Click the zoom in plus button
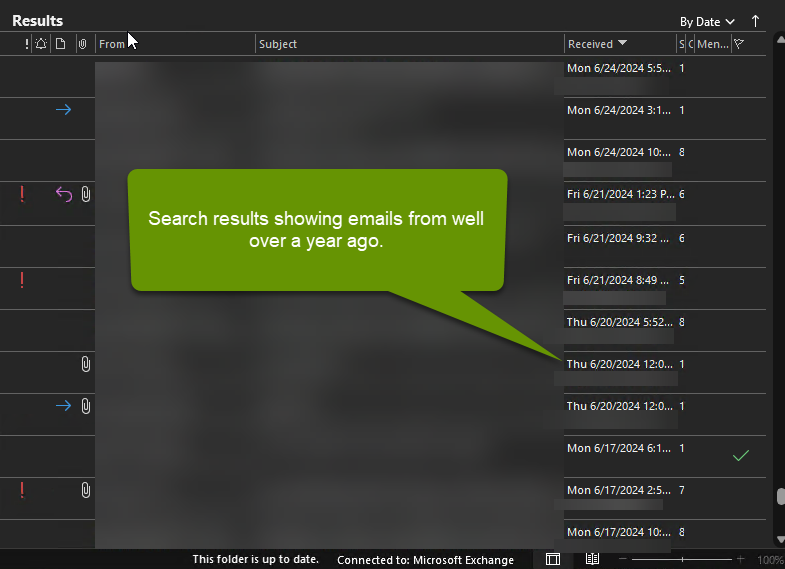The image size is (785, 569). [x=740, y=559]
